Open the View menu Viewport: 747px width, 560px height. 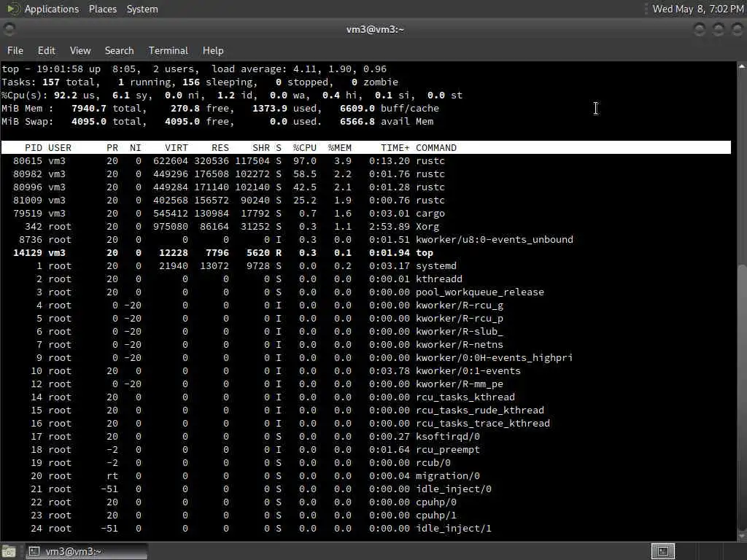click(x=80, y=50)
